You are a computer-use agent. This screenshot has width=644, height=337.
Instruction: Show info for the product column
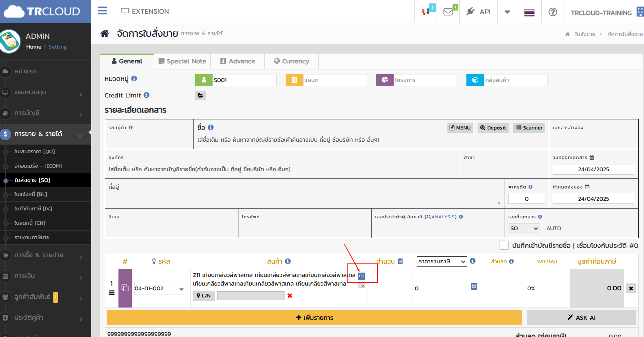pyautogui.click(x=288, y=261)
